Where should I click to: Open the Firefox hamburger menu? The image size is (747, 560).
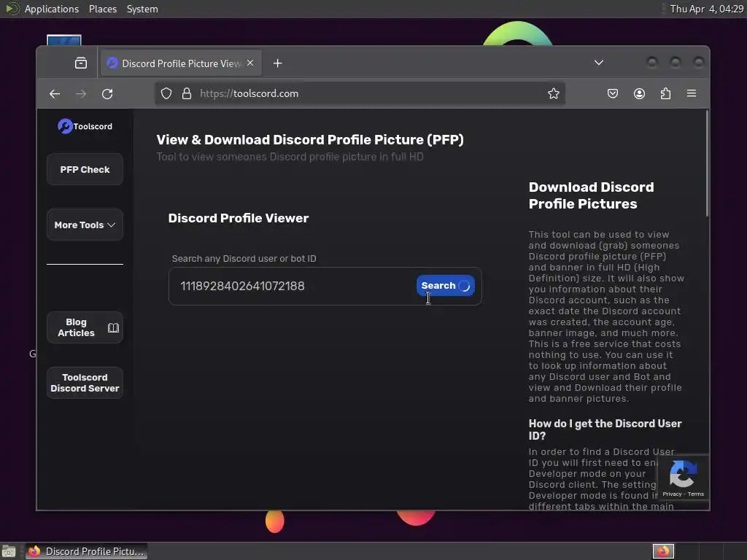[692, 93]
